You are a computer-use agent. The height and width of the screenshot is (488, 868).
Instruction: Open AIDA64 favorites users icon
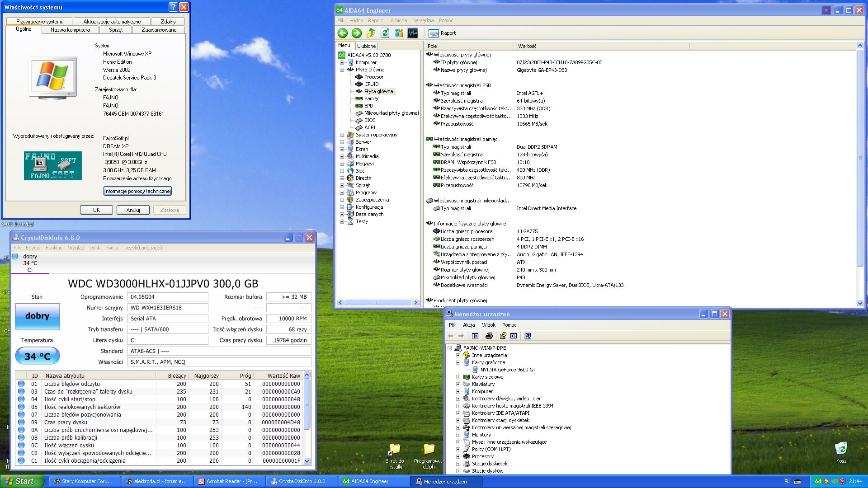click(x=399, y=33)
